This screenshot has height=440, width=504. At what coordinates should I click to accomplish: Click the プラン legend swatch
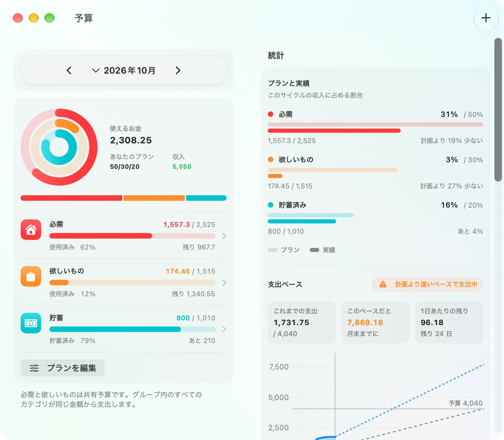(273, 250)
